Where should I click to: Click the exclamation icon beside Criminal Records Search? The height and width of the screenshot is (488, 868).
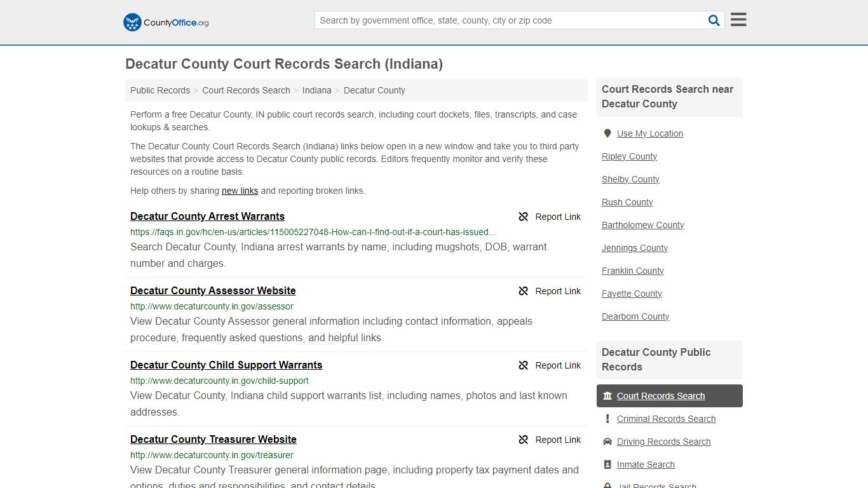(x=607, y=419)
